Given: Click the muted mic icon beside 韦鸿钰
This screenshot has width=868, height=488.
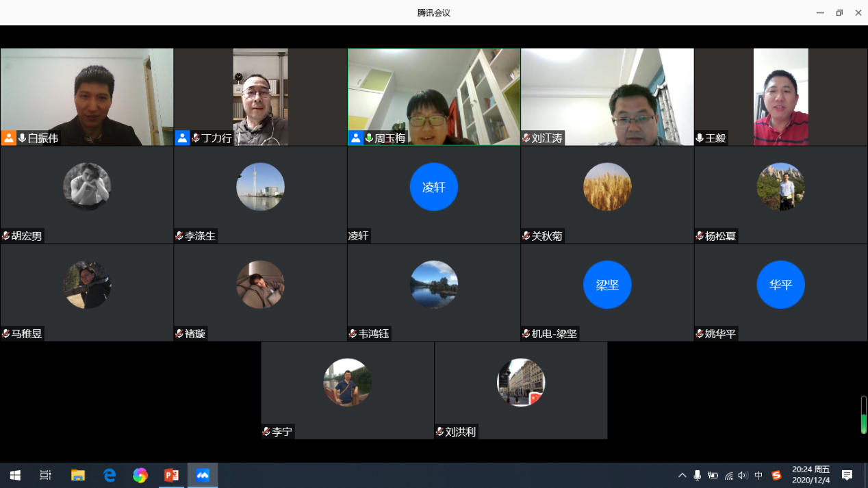Looking at the screenshot, I should click(353, 334).
